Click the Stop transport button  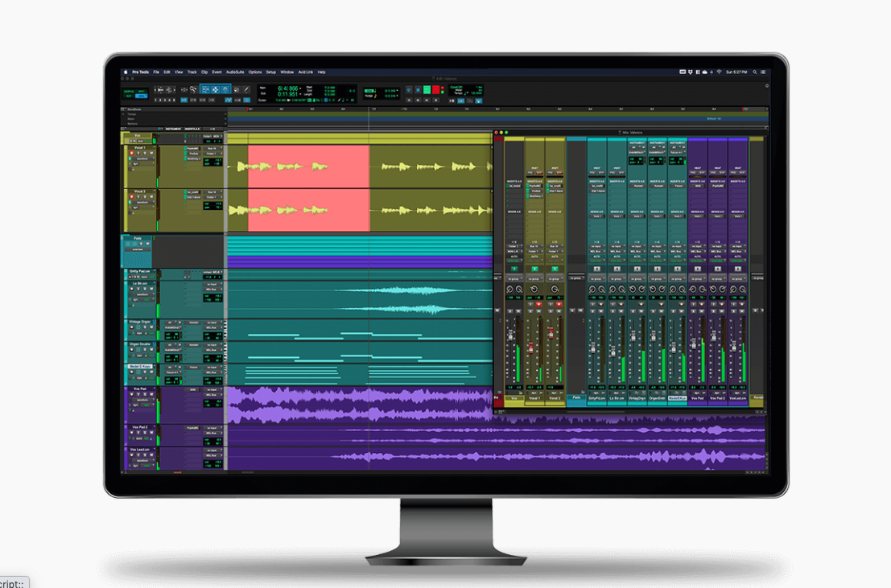click(419, 90)
